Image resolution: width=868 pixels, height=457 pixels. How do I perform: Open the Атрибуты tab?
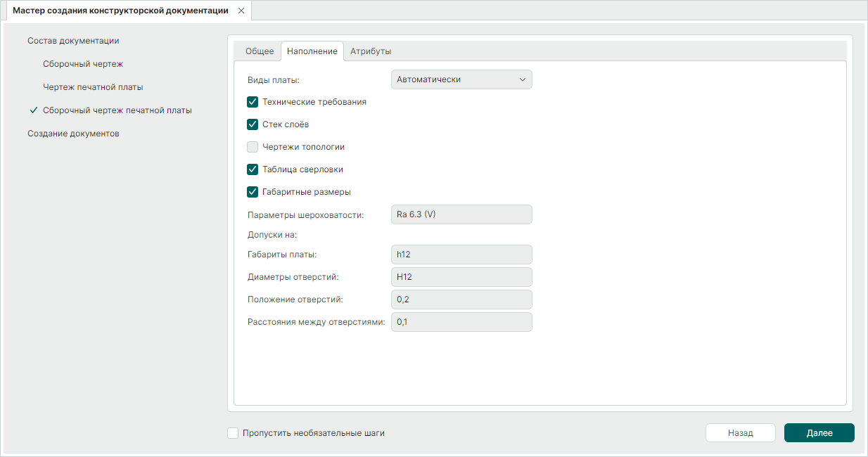point(371,51)
